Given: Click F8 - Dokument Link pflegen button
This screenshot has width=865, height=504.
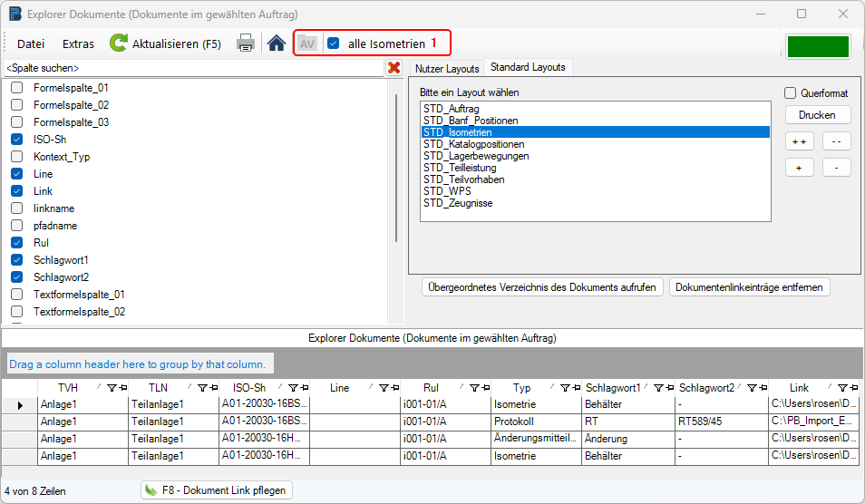Looking at the screenshot, I should click(x=217, y=490).
